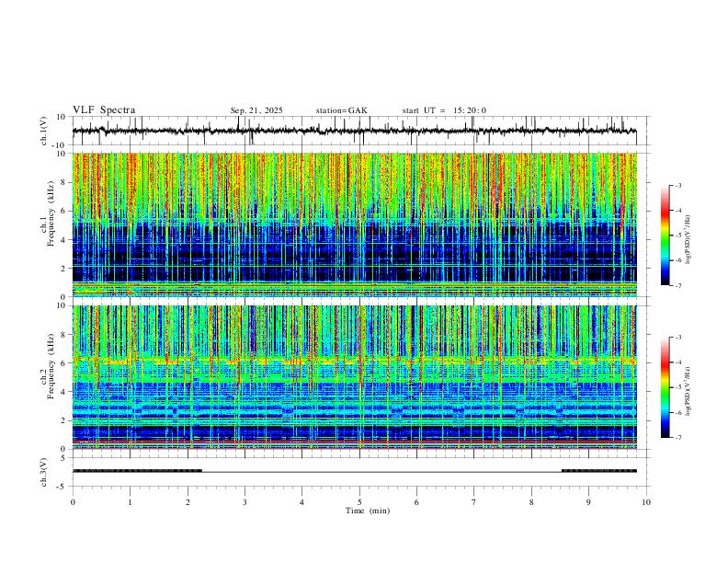Viewport: 728px width, 563px height.
Task: Click the ch.1 spectrogram color scale bar
Action: point(665,236)
